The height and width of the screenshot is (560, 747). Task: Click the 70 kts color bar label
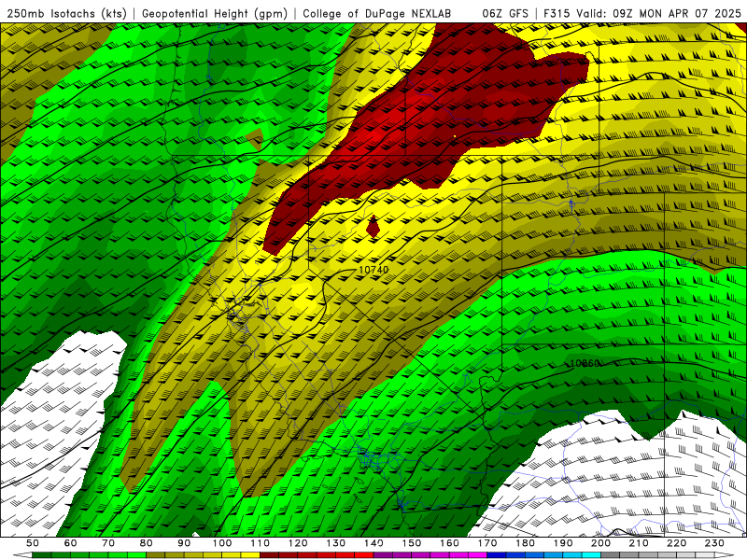pos(108,543)
